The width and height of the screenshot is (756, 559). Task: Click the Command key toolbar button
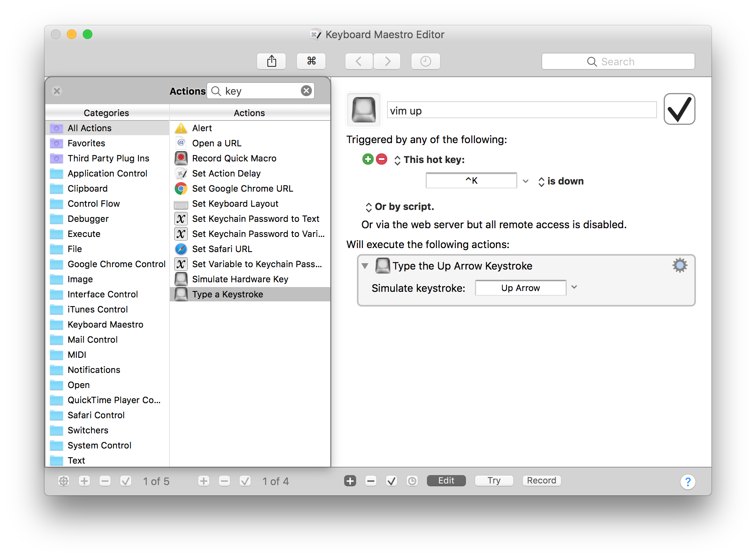point(311,61)
